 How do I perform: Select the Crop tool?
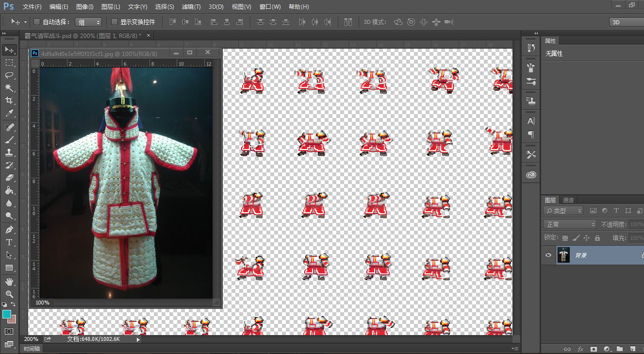pos(9,101)
